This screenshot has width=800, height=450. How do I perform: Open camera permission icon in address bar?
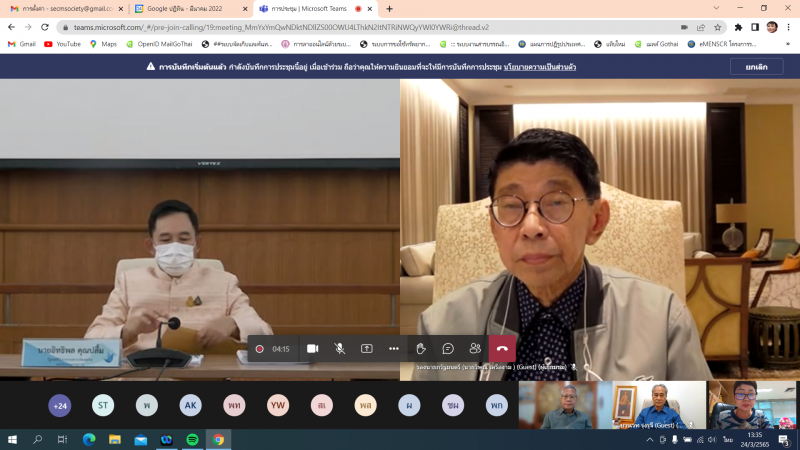tap(684, 27)
